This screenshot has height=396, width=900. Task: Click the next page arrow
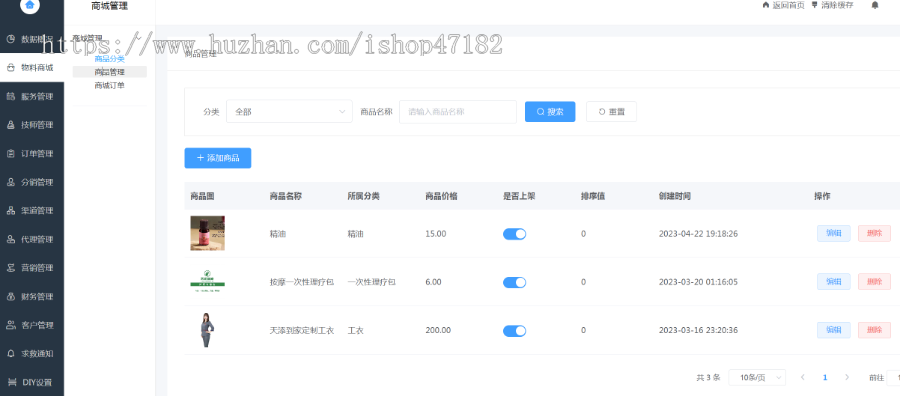pos(847,377)
